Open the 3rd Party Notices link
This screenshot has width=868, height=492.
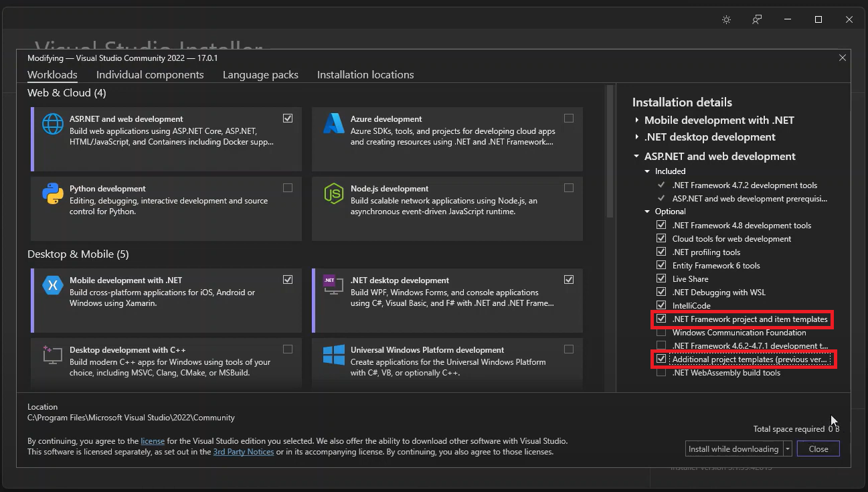tap(244, 452)
